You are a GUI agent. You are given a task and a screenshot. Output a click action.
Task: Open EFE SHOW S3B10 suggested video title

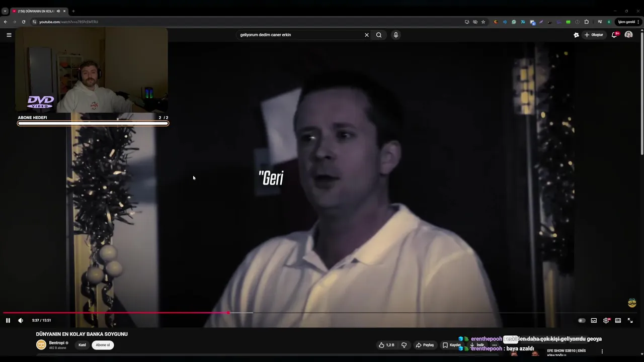566,352
